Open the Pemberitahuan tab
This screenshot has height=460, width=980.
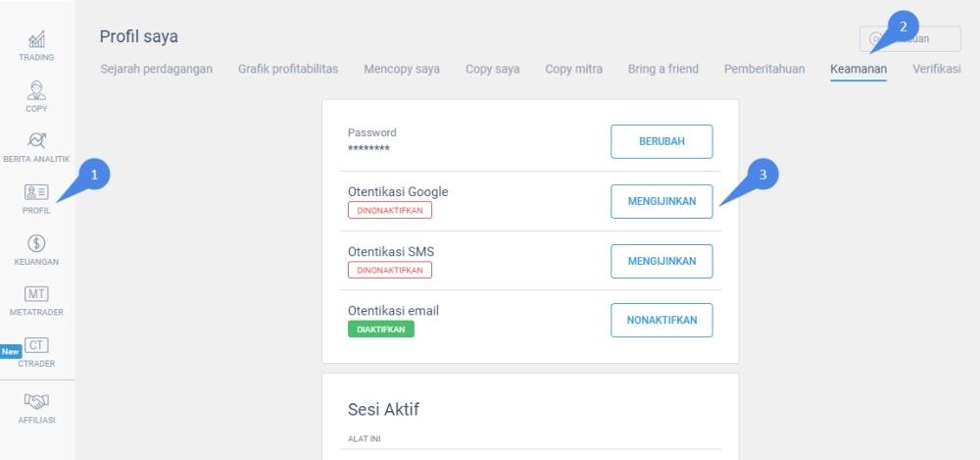(x=764, y=69)
